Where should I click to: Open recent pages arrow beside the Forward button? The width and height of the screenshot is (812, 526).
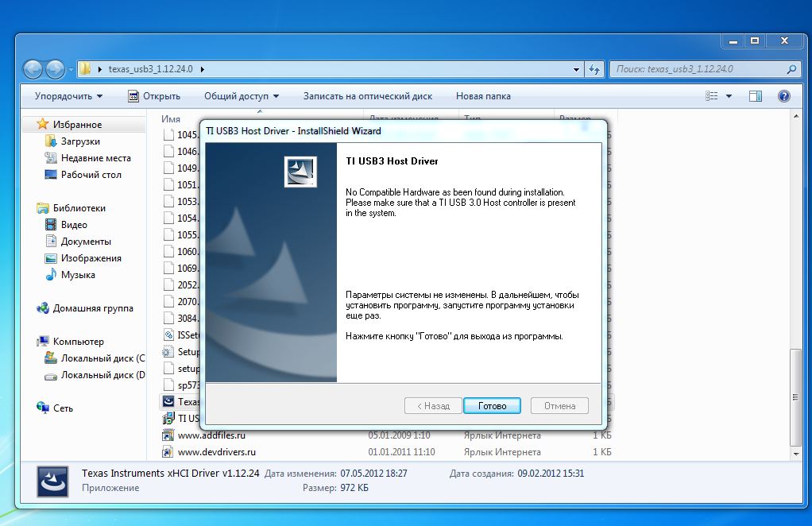71,69
